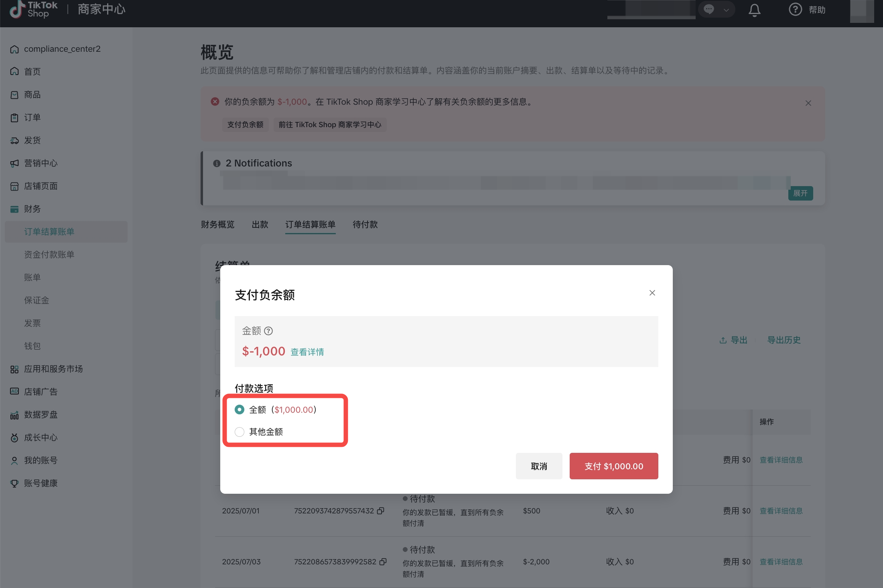Open 账号健康 in the sidebar

pos(41,483)
